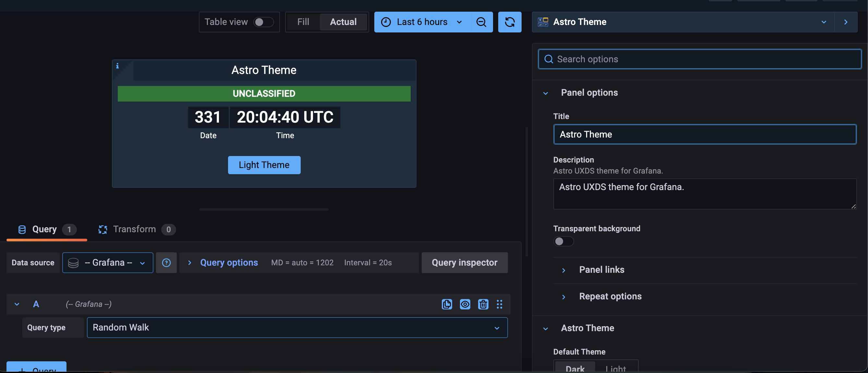Viewport: 868px width, 373px height.
Task: Click the 331 date display
Action: pyautogui.click(x=208, y=117)
